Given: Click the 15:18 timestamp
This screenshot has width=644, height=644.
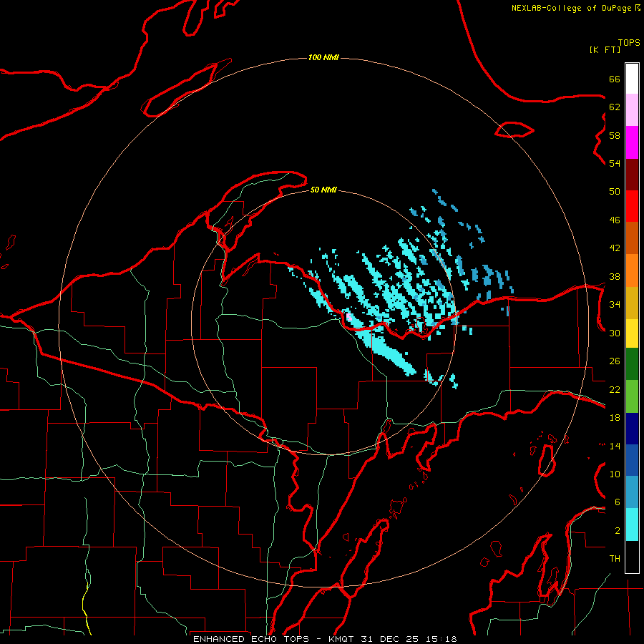Looking at the screenshot, I should pyautogui.click(x=441, y=639).
